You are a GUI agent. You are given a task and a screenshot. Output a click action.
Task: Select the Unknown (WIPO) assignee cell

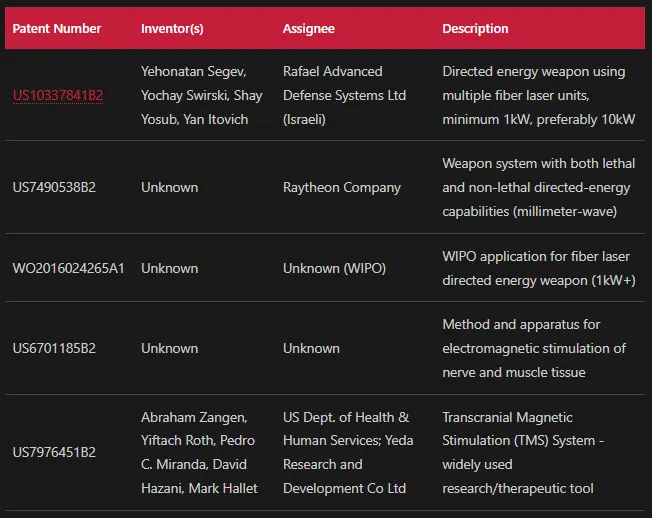coord(334,268)
